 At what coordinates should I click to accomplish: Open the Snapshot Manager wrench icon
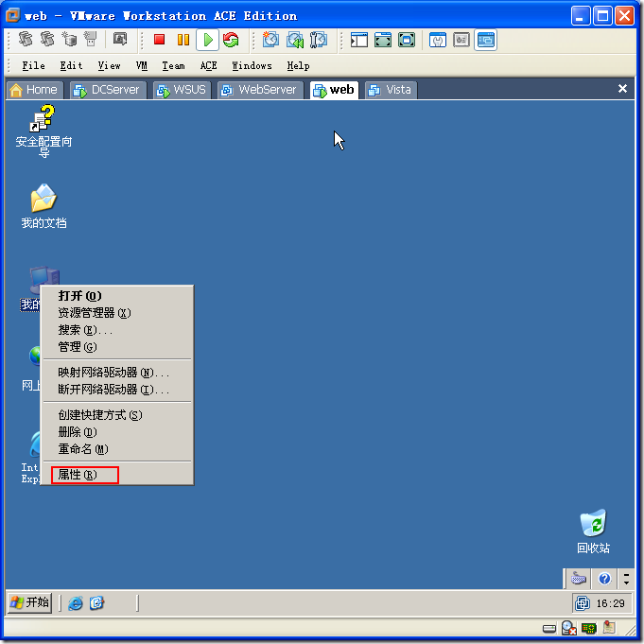(319, 40)
